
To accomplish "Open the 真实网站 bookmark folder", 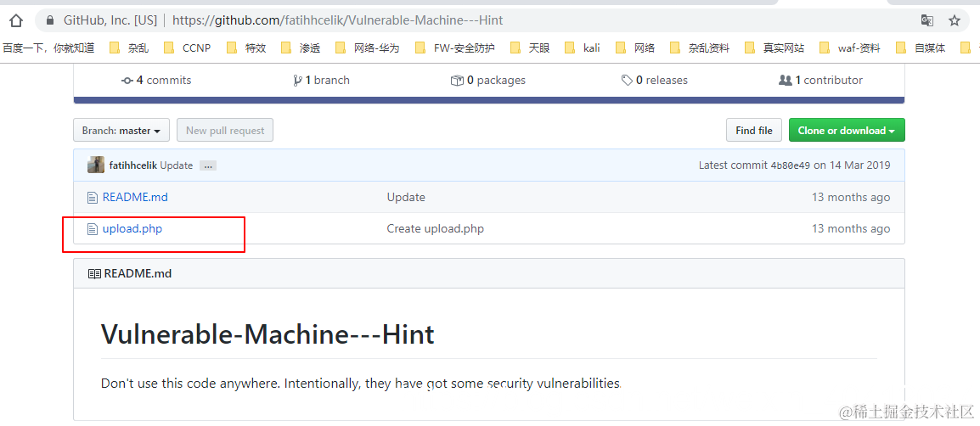I will (x=775, y=48).
